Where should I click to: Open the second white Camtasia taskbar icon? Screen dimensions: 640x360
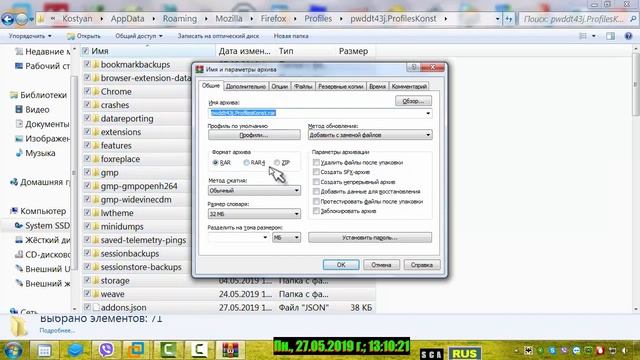click(198, 350)
